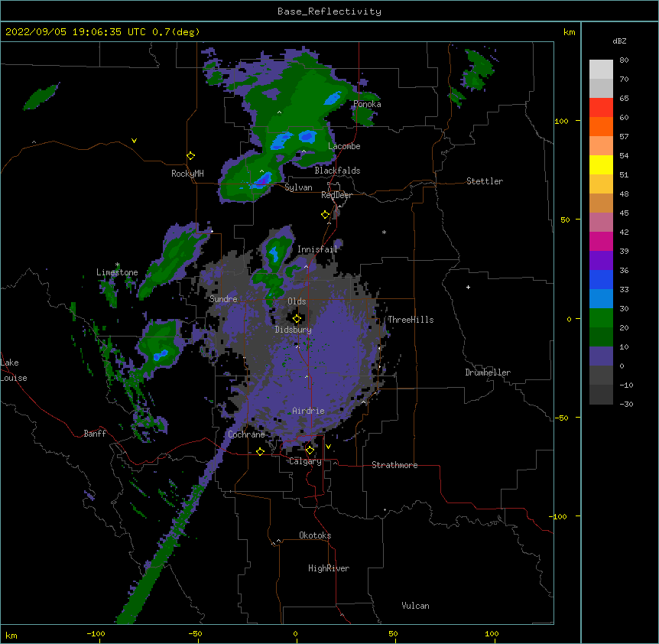The height and width of the screenshot is (644, 659).
Task: Choose the light blue 33–30 dBZ swatch
Action: point(601,299)
